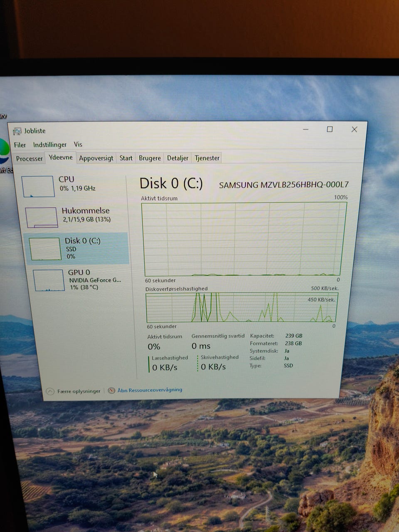Click the Skrivehastighed 0 KB/s value
399x532 pixels.
pyautogui.click(x=213, y=367)
